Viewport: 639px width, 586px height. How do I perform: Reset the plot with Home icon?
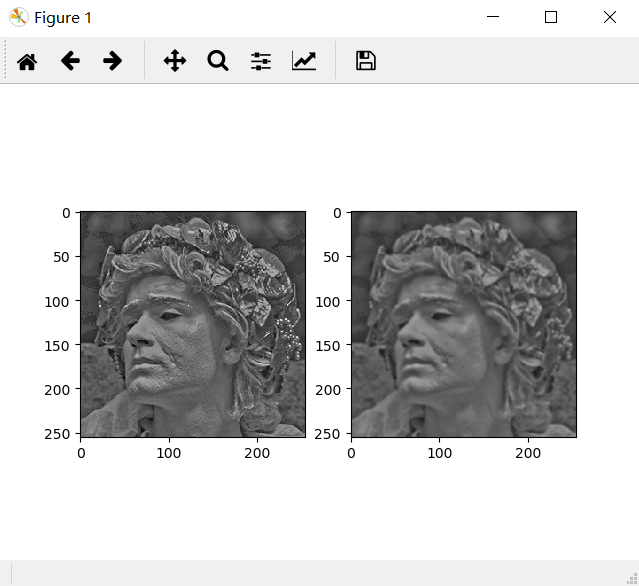pos(27,62)
